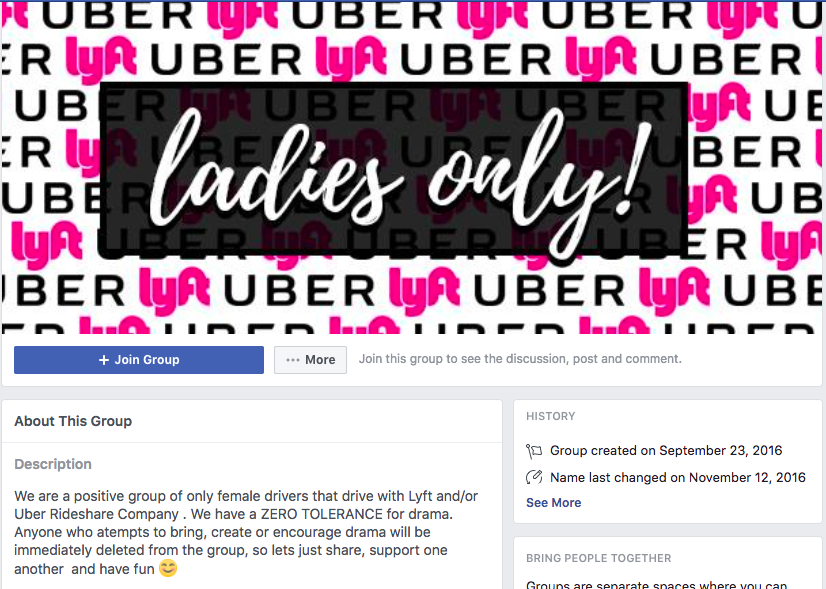Image resolution: width=826 pixels, height=589 pixels.
Task: Click the plus icon on Join Group
Action: click(x=104, y=360)
